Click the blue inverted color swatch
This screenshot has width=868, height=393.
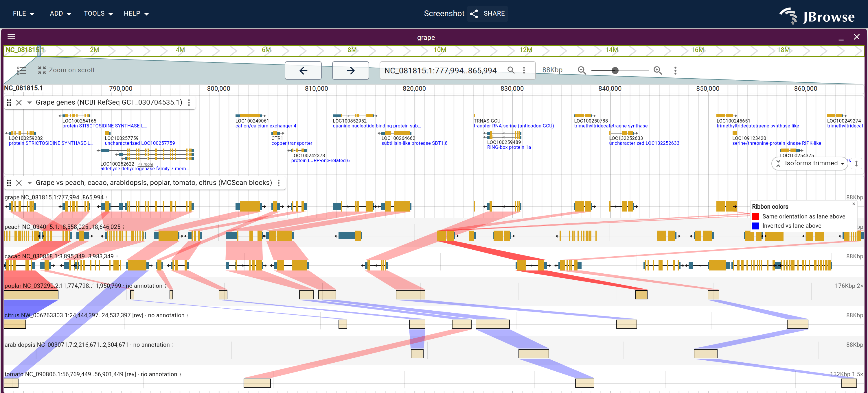pos(755,226)
